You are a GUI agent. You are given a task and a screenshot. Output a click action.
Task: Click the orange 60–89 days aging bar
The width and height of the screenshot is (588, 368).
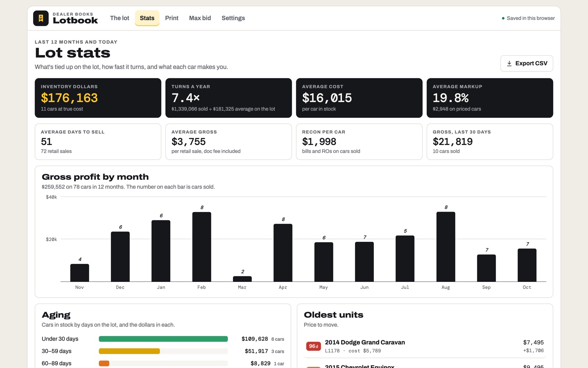click(104, 364)
